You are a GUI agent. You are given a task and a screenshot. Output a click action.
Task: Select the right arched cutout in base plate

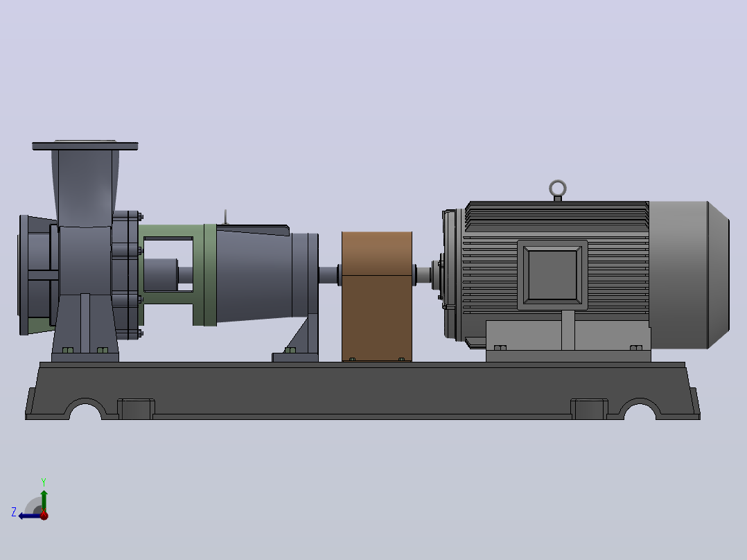tap(640, 411)
